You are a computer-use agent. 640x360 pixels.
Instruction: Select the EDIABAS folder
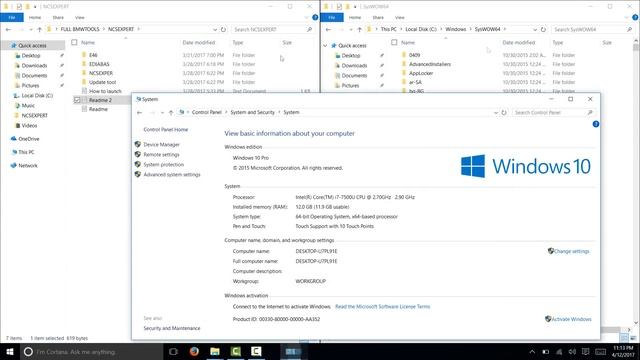99,64
